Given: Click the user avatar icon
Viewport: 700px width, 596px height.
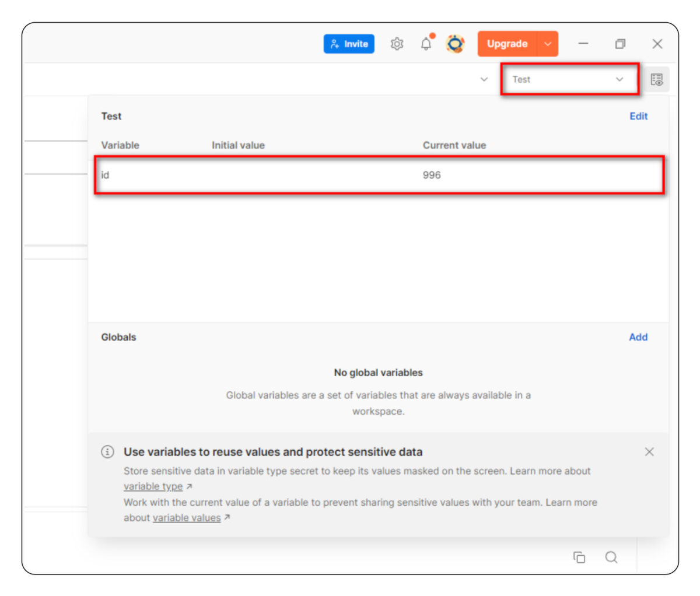Looking at the screenshot, I should pyautogui.click(x=455, y=43).
